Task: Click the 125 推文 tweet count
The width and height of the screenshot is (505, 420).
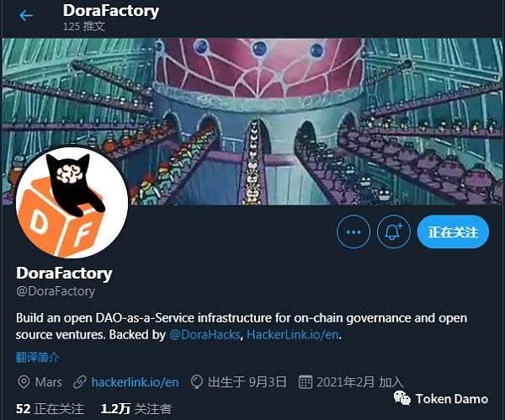Action: (x=83, y=26)
